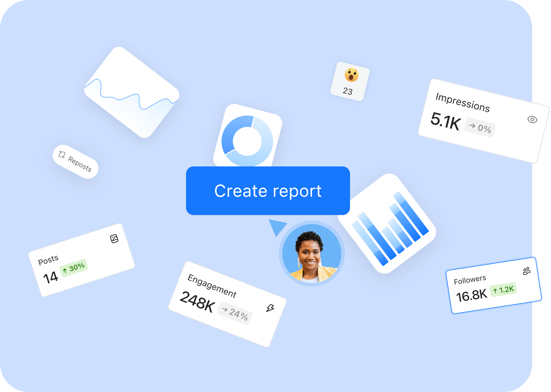551x392 pixels.
Task: Click the lightning bolt icon on Engagement card
Action: 270,308
